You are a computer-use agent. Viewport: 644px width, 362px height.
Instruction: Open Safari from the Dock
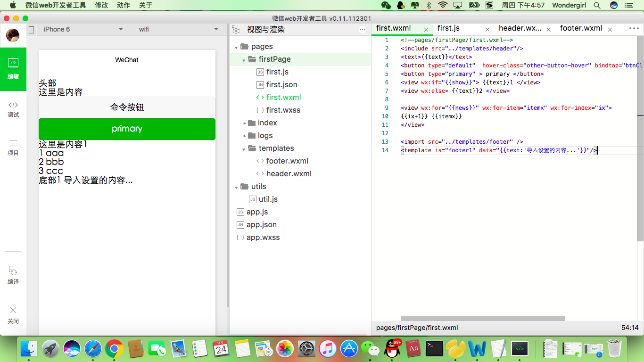tap(93, 349)
